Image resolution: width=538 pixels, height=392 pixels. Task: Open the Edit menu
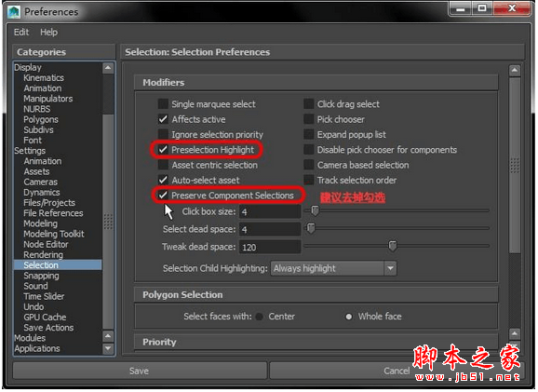pyautogui.click(x=21, y=33)
